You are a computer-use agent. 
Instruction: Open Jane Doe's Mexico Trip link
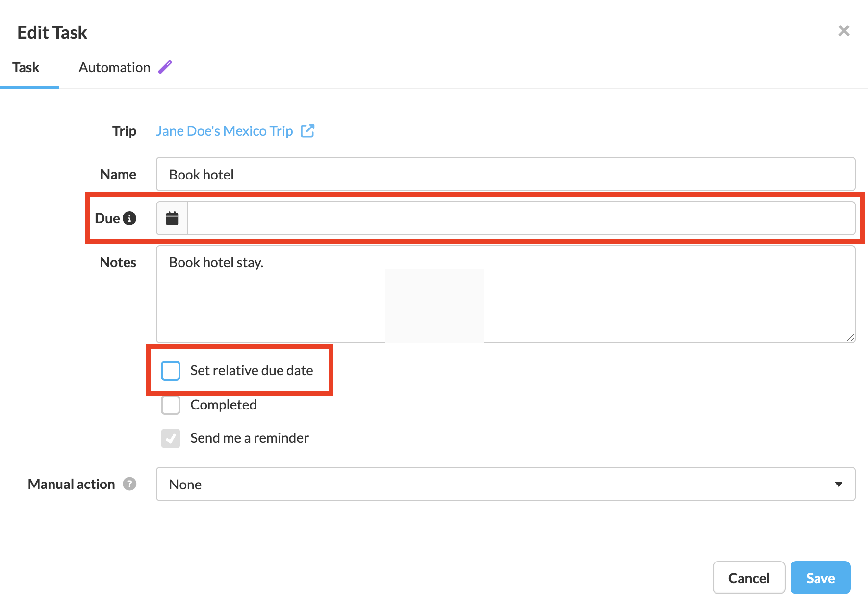pyautogui.click(x=224, y=131)
